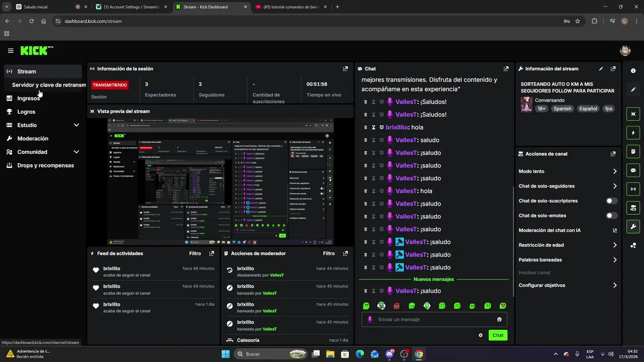644x362 pixels.
Task: Open the profile avatar menu
Action: [625, 50]
